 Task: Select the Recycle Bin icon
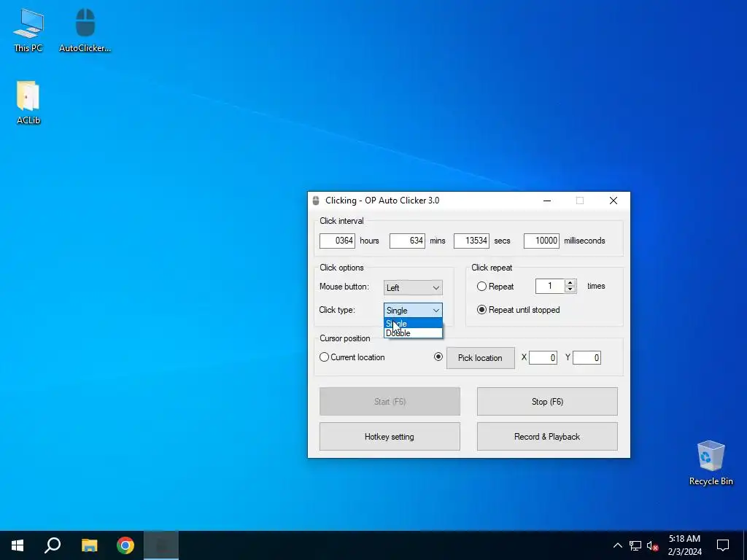coord(711,462)
